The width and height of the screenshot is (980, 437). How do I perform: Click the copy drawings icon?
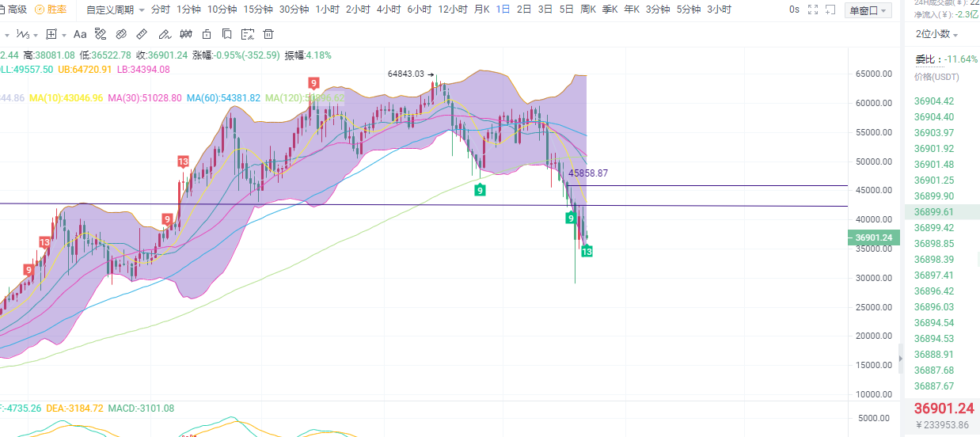(227, 34)
